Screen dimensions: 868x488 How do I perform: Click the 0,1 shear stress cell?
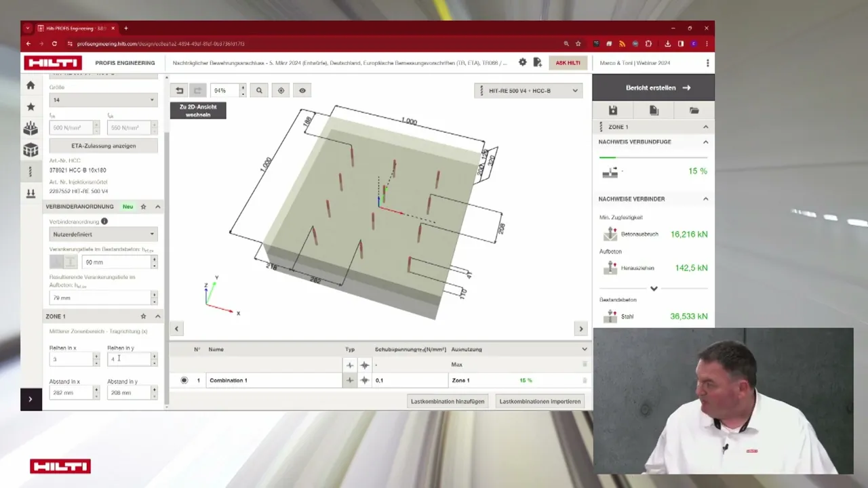(x=410, y=380)
